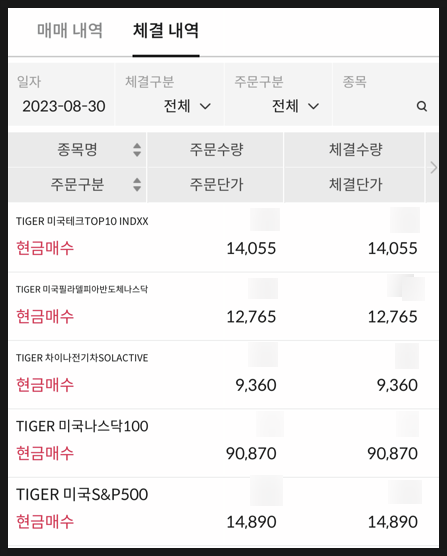Click the 체결단가 column header
This screenshot has height=556, width=447.
tap(355, 184)
